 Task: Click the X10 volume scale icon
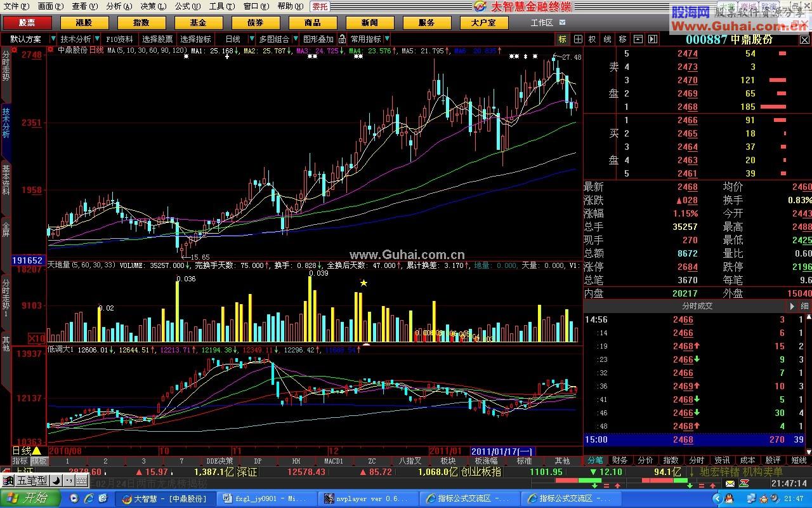click(x=37, y=338)
